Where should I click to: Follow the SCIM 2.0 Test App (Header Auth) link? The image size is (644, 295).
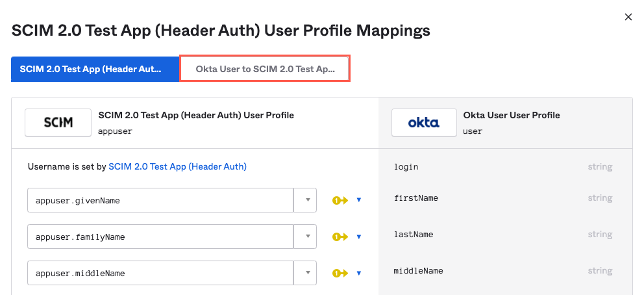177,167
